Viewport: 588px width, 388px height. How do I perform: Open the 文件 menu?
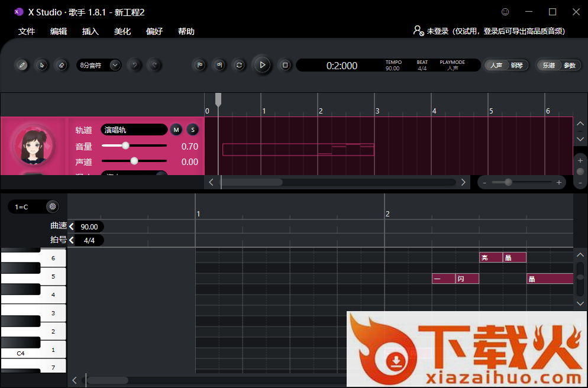point(26,31)
